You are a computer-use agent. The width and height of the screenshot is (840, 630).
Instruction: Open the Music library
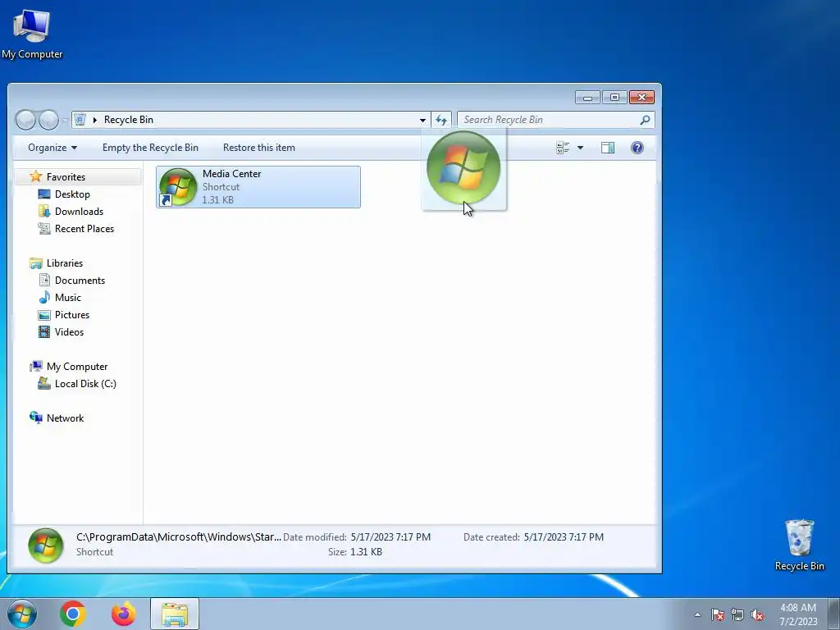(67, 297)
